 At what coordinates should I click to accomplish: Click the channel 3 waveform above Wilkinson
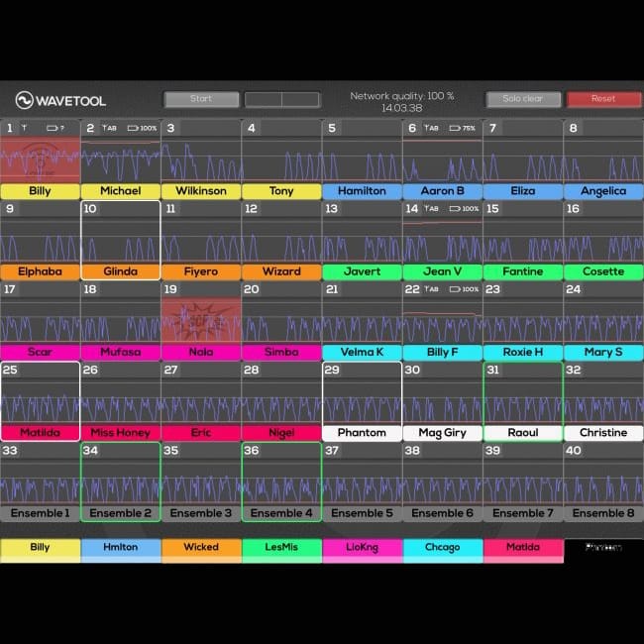point(201,160)
